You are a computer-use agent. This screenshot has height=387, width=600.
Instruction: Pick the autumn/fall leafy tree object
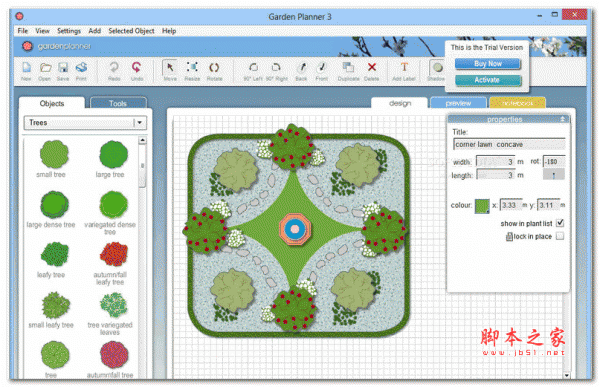click(x=114, y=254)
